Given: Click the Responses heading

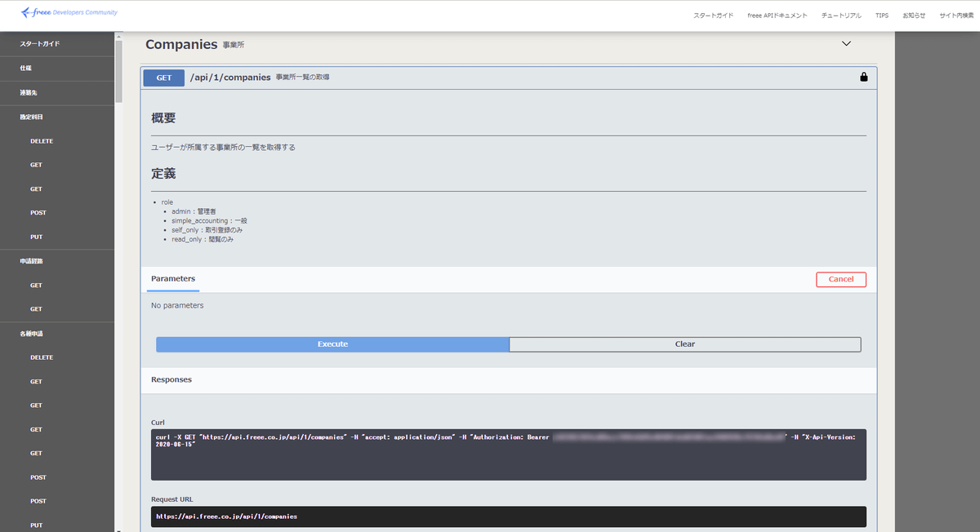Looking at the screenshot, I should 171,379.
